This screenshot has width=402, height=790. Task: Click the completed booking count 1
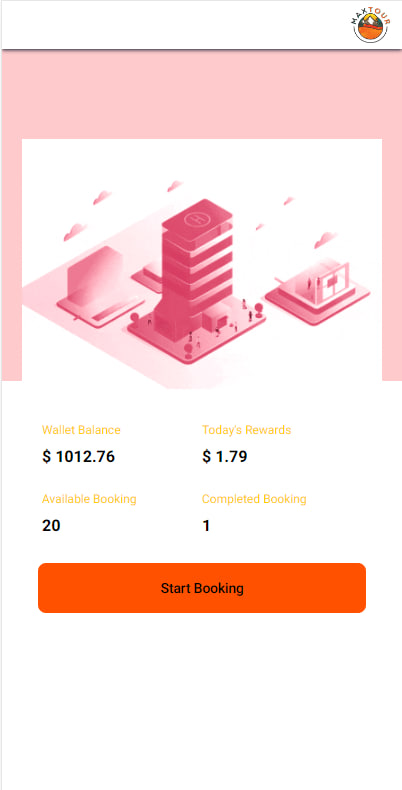(x=206, y=525)
